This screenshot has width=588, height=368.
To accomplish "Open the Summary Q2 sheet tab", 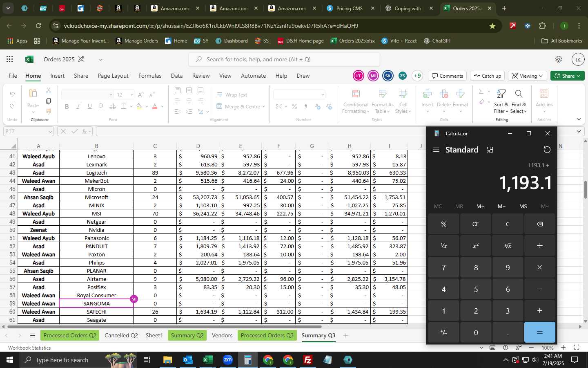I will [187, 336].
